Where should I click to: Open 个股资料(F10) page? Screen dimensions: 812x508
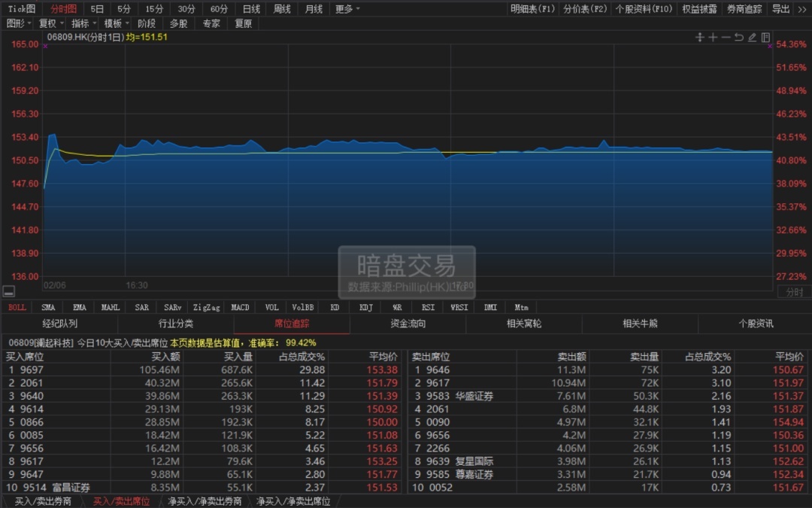pyautogui.click(x=643, y=9)
